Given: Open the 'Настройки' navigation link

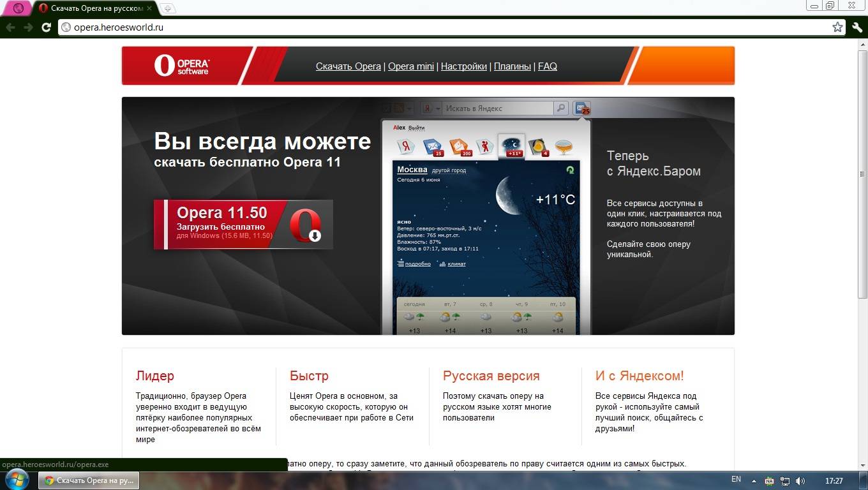Looking at the screenshot, I should [464, 66].
